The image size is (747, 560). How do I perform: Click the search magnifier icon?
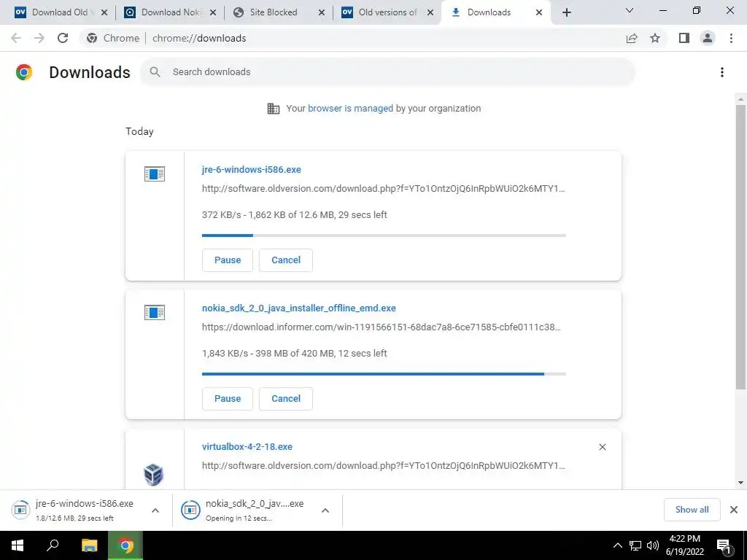click(x=155, y=72)
